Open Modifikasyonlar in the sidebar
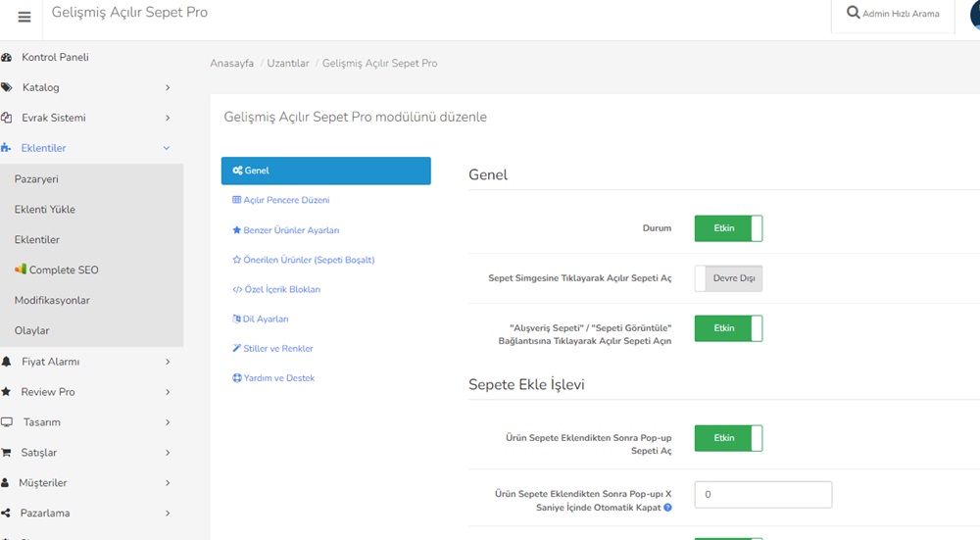980x540 pixels. pyautogui.click(x=52, y=300)
